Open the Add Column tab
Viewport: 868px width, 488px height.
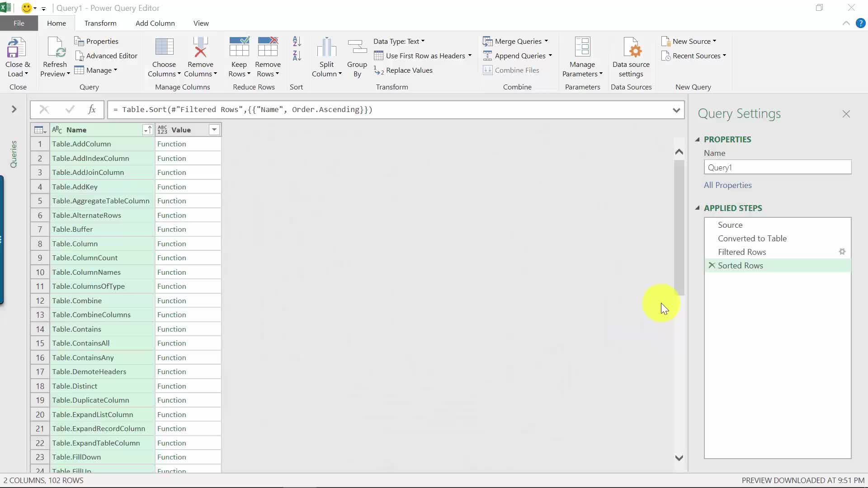155,23
